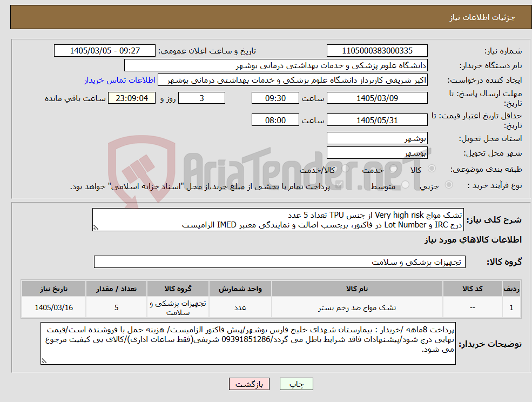The height and width of the screenshot is (402, 532).
Task: Click the heading اطلاعات کالاهای مورد نیاز
Action: click(473, 240)
